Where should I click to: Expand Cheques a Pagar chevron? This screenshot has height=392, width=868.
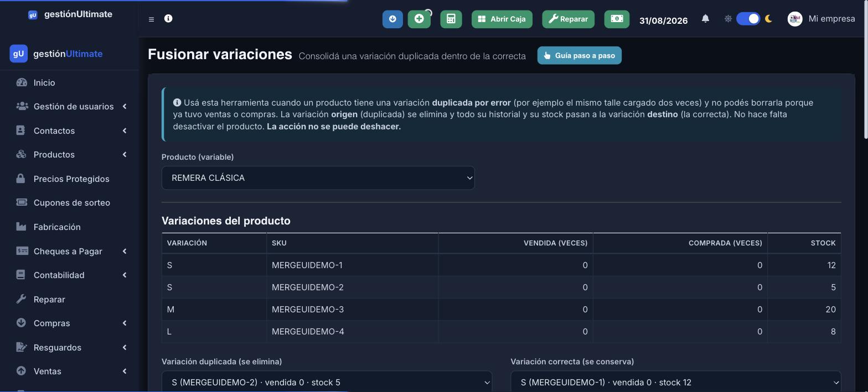point(125,251)
